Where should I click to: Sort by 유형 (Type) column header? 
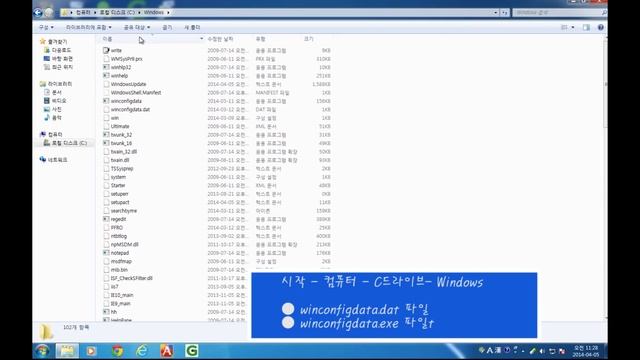260,39
